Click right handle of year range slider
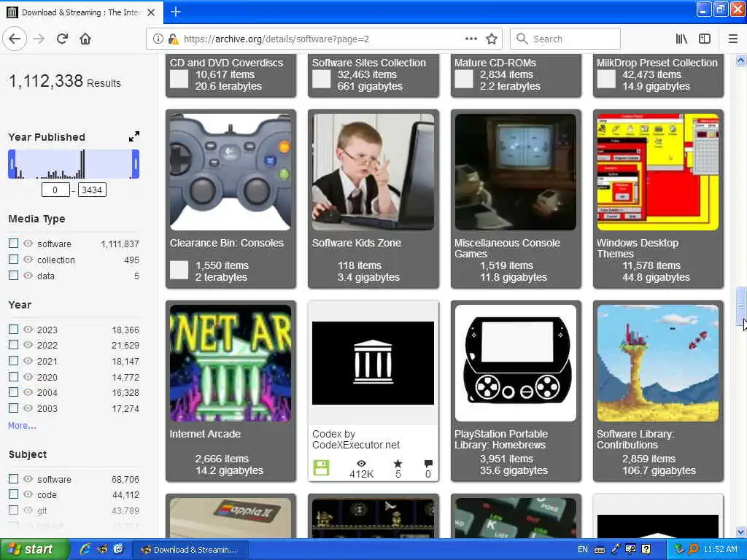This screenshot has height=560, width=747. point(136,164)
